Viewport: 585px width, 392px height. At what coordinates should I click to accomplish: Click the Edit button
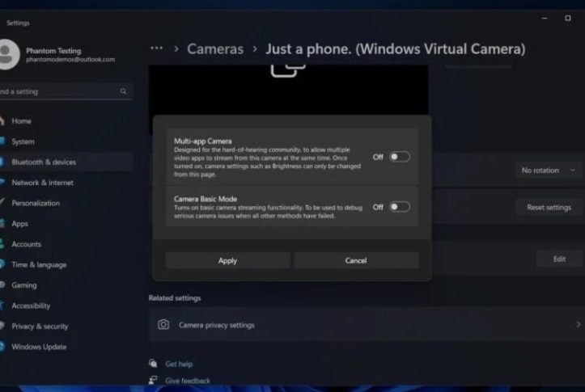(x=559, y=259)
